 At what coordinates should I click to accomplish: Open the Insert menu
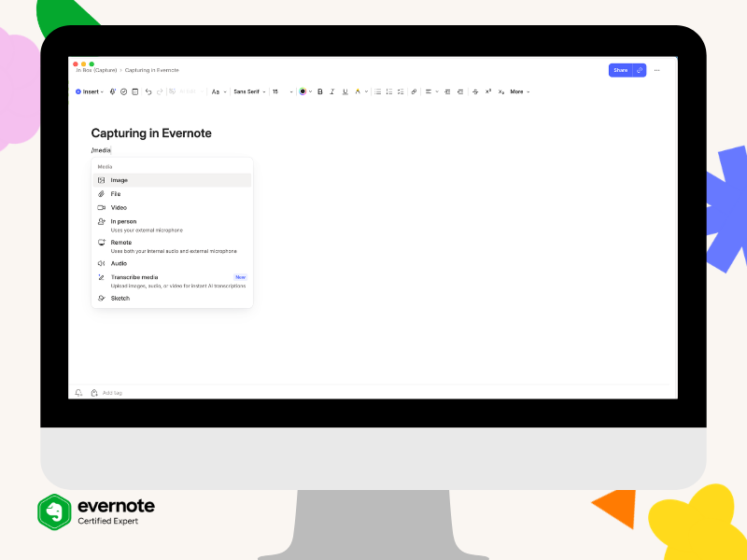click(x=90, y=91)
